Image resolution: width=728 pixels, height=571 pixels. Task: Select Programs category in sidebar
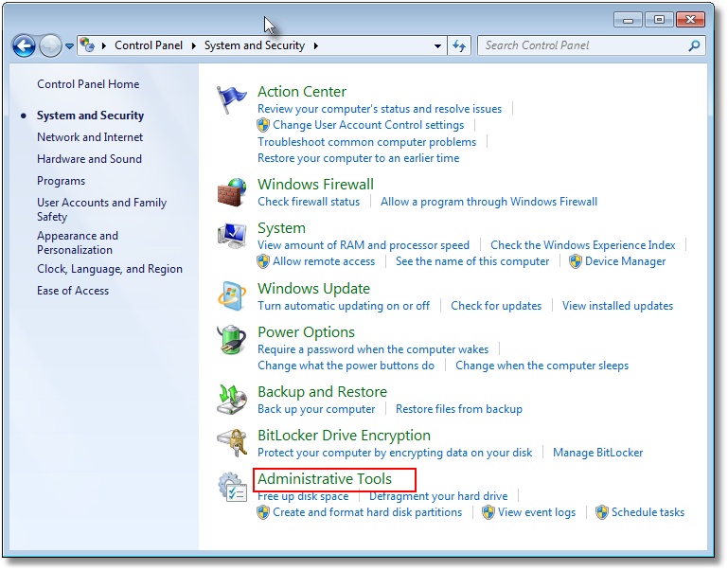click(x=62, y=181)
